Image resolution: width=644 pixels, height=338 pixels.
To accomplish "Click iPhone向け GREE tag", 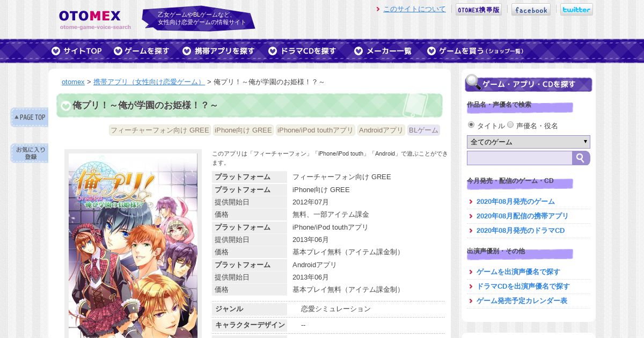I will pyautogui.click(x=243, y=130).
